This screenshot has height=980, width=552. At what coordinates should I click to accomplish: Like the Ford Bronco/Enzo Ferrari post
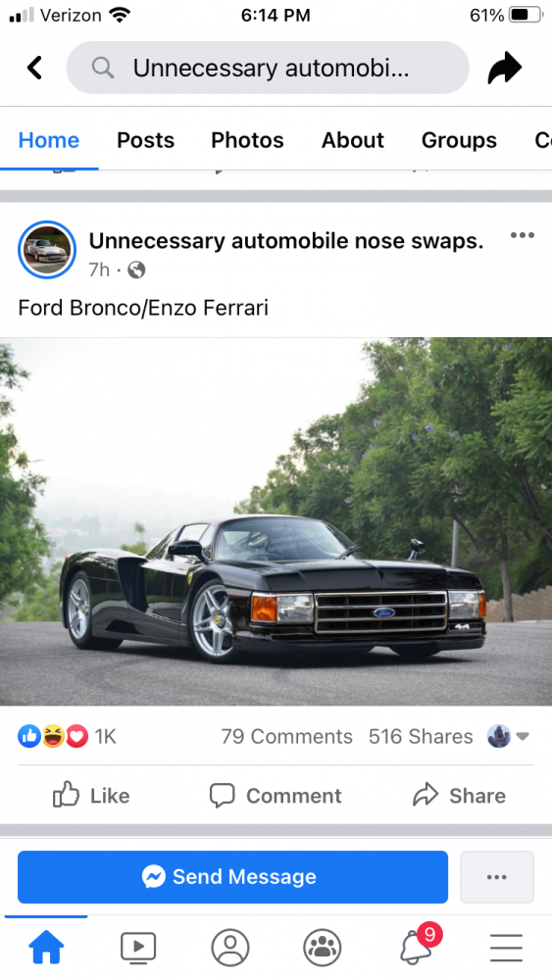click(x=91, y=795)
